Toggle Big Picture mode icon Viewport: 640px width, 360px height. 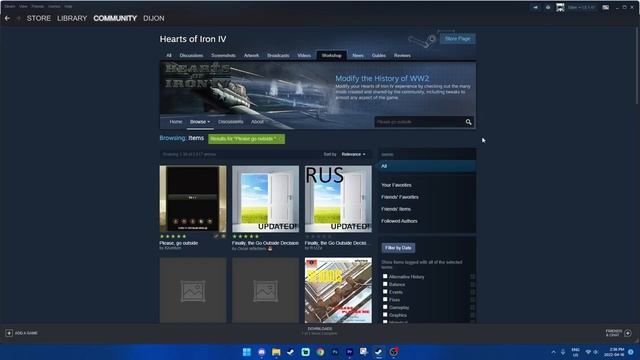pos(606,7)
